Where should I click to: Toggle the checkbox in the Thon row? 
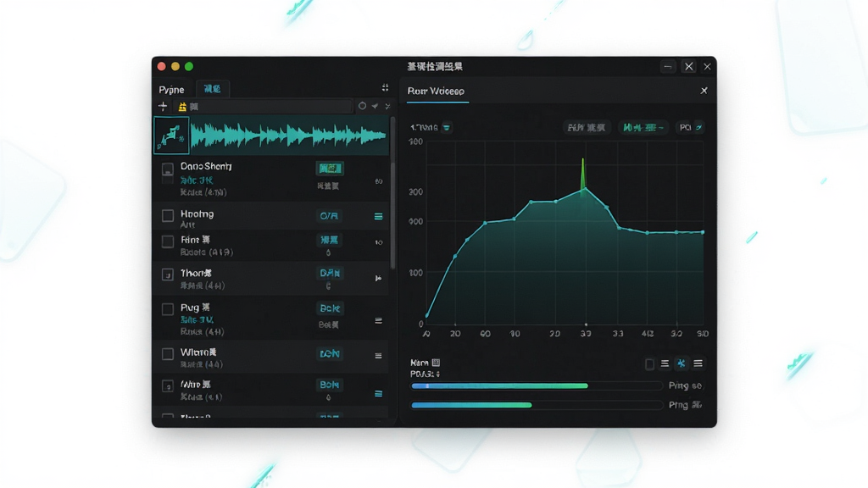168,274
